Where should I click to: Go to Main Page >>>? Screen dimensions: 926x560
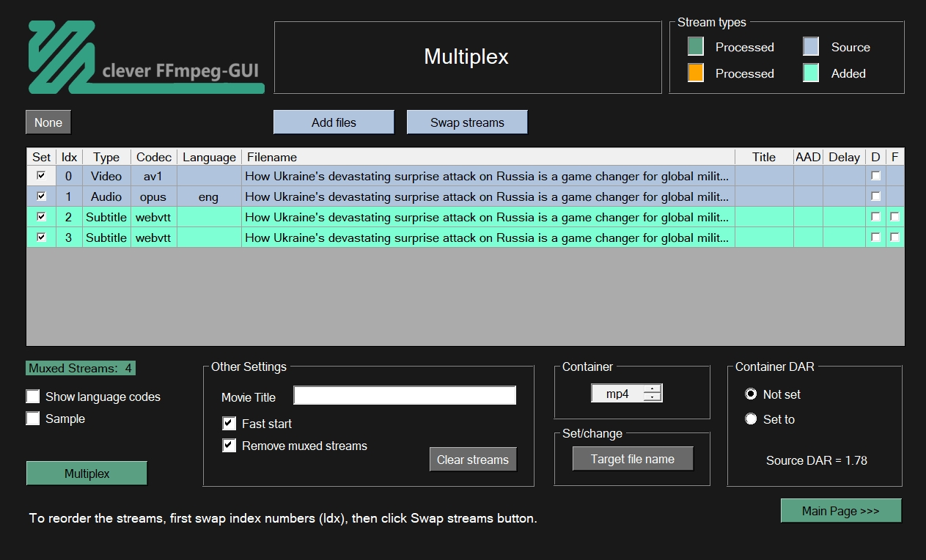pyautogui.click(x=841, y=511)
